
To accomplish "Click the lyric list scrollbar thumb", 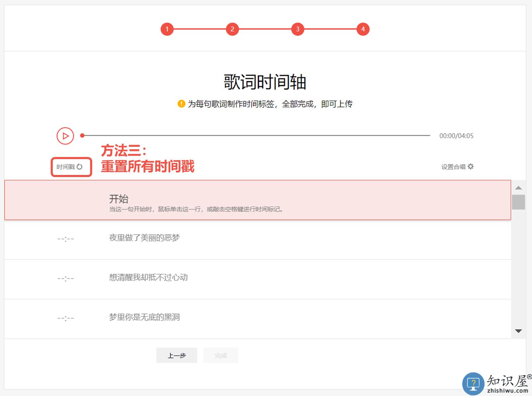I will coord(518,202).
